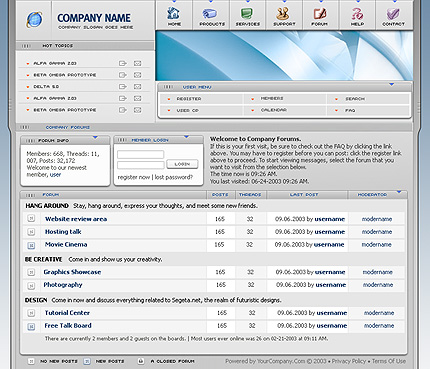Open the Terms Of Use footer link
This screenshot has height=369, width=430.
389,361
